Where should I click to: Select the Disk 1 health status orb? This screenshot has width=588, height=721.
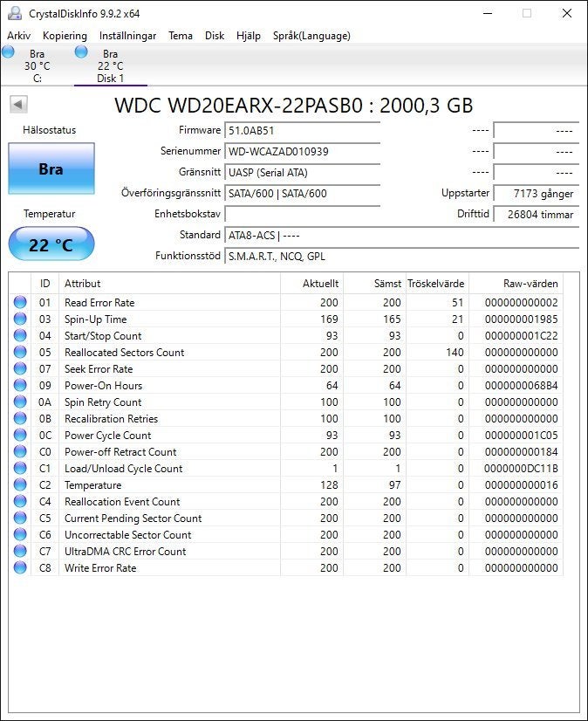[x=81, y=52]
